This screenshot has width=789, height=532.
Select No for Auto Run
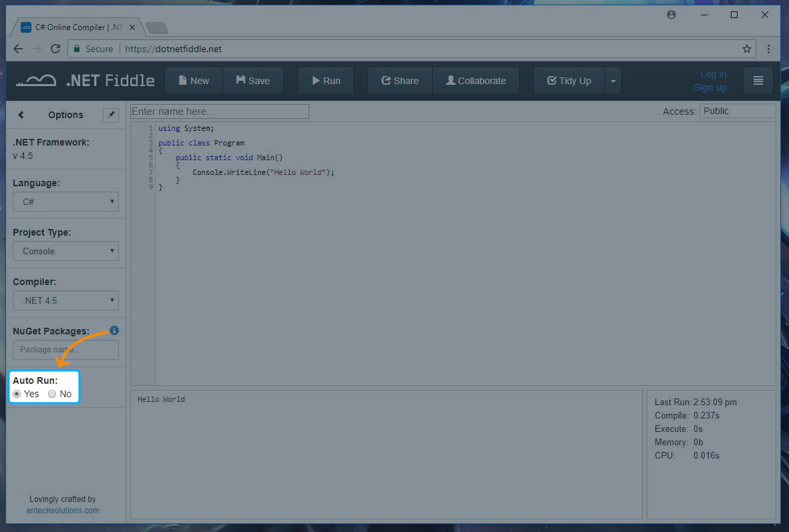[52, 394]
